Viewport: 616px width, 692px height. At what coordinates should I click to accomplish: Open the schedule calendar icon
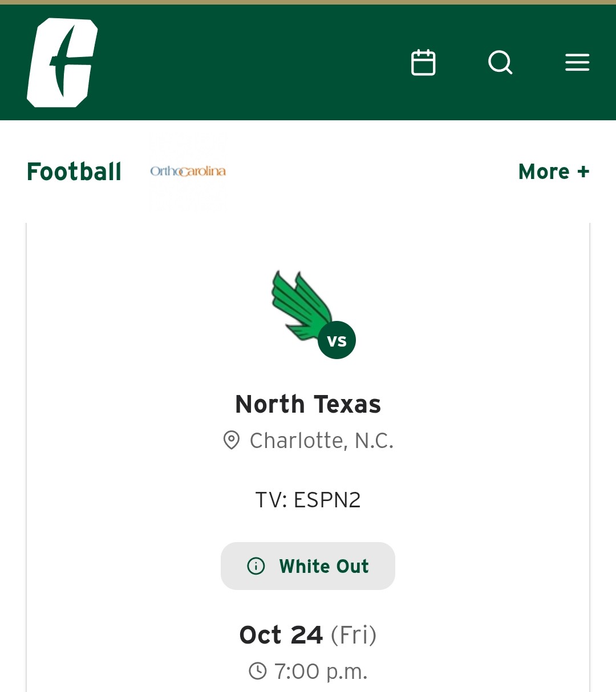(423, 63)
